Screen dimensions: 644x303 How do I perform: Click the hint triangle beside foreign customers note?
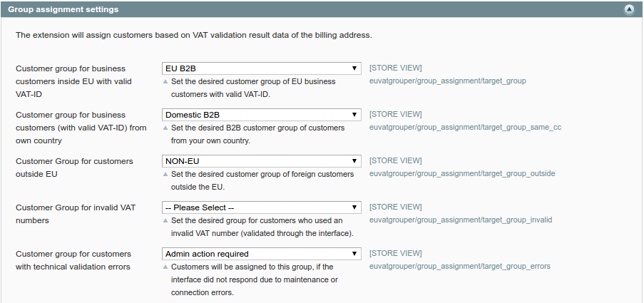pos(165,175)
